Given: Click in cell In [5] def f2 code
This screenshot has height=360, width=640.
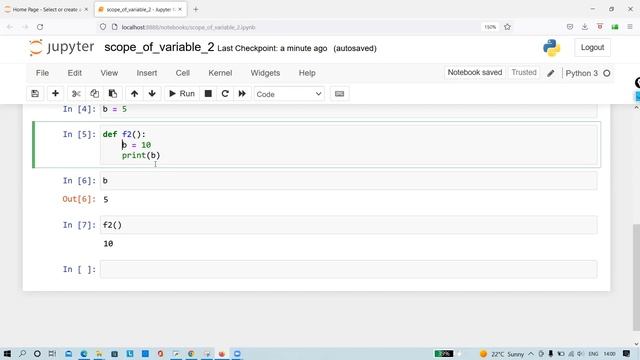Looking at the screenshot, I should [349, 145].
